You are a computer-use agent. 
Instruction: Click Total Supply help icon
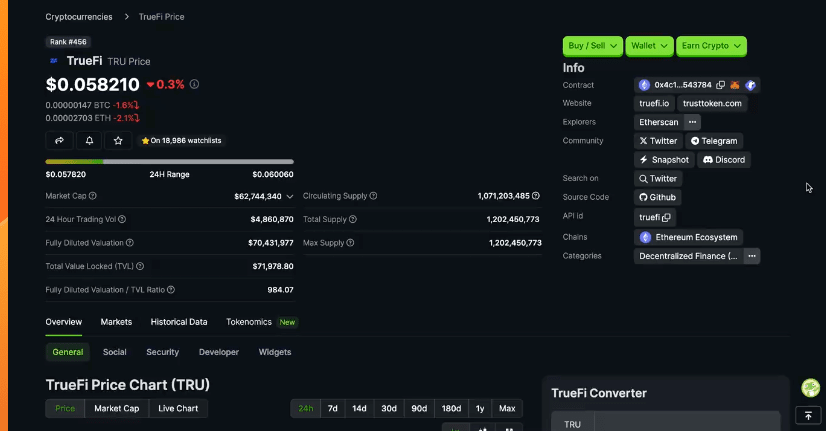coord(353,219)
